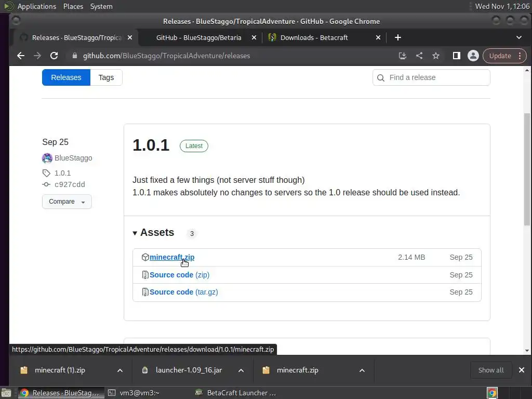Download Source code (tar.gz)
Viewport: 532px width, 399px height.
[183, 292]
